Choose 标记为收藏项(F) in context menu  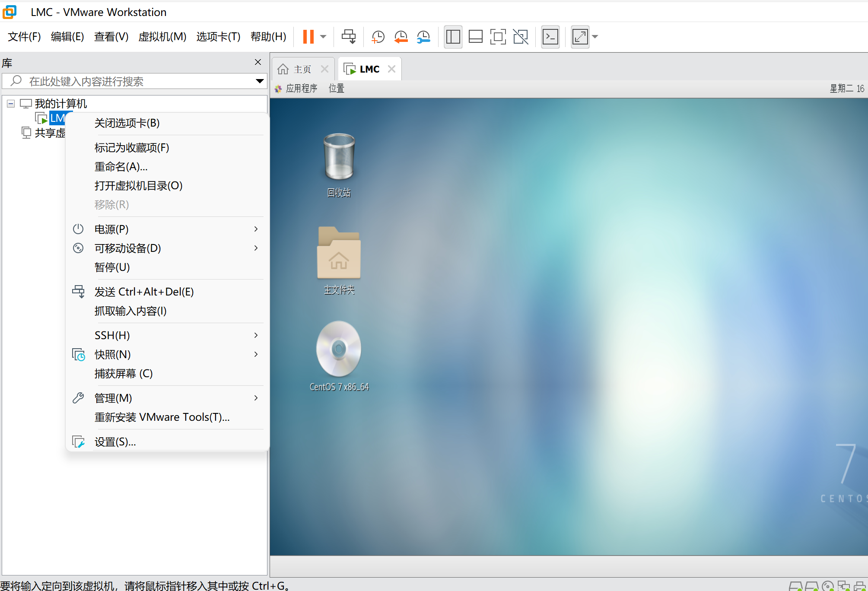tap(167, 148)
